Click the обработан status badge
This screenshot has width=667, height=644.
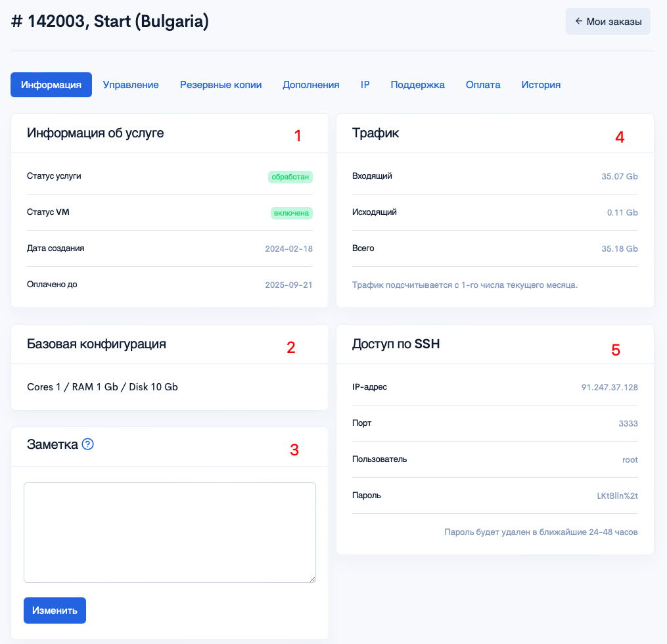[x=290, y=177]
